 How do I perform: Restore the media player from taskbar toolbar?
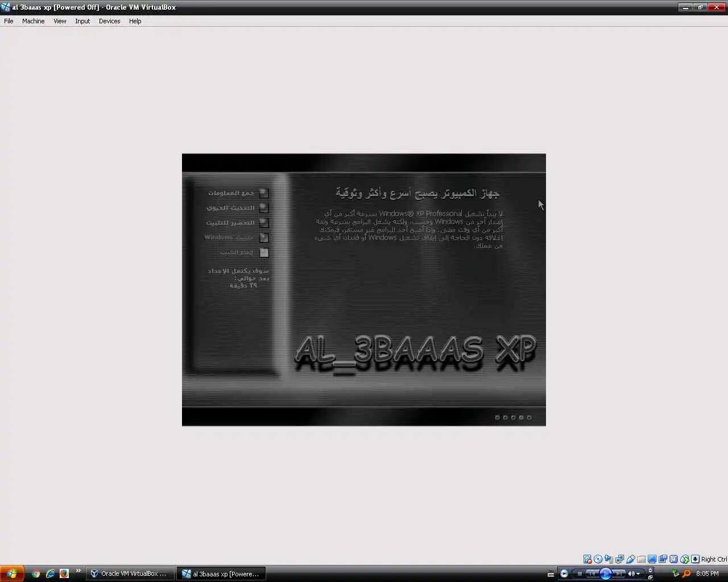(650, 577)
